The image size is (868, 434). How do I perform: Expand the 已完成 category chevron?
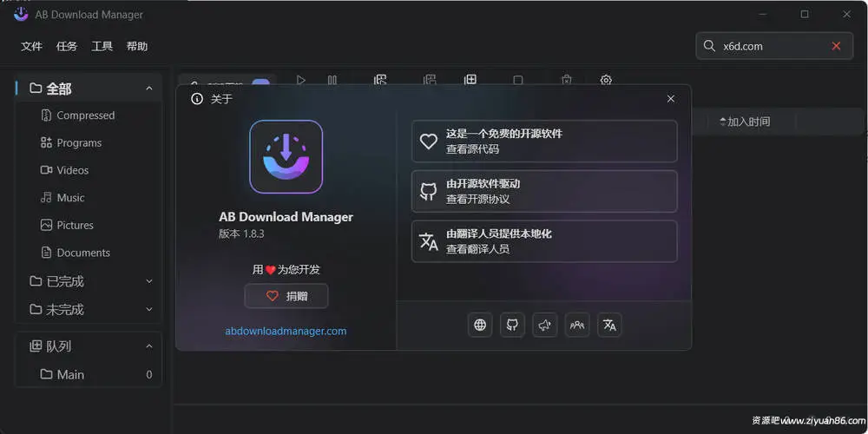tap(149, 281)
